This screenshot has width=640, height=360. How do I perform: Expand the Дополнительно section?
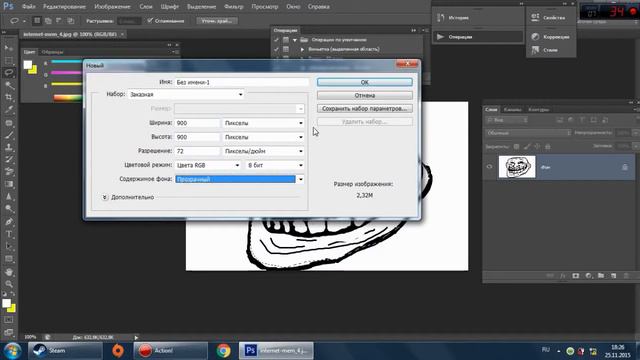tap(104, 197)
